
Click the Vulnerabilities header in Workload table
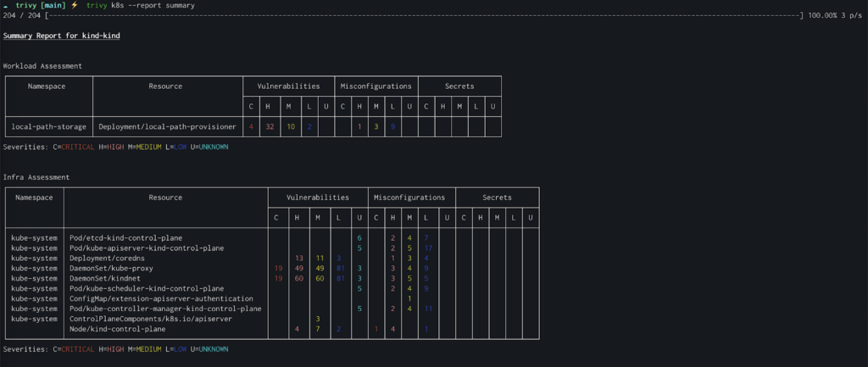288,86
